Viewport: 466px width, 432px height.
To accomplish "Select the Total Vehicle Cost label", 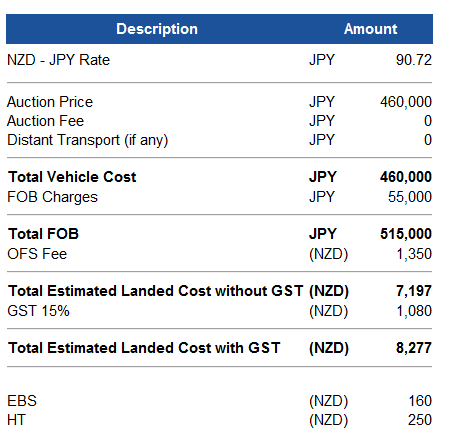I will 72,177.
